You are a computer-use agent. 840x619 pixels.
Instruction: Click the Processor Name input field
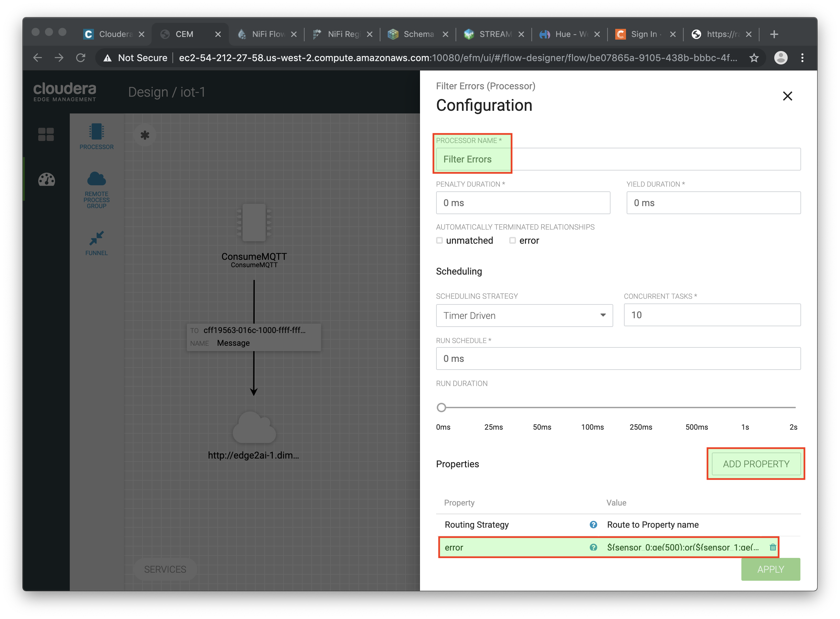tap(618, 158)
